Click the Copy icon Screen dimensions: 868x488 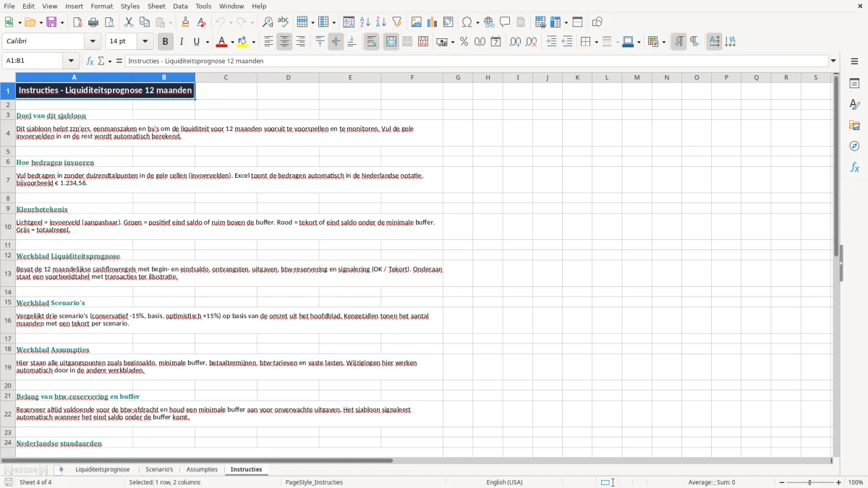tap(145, 22)
